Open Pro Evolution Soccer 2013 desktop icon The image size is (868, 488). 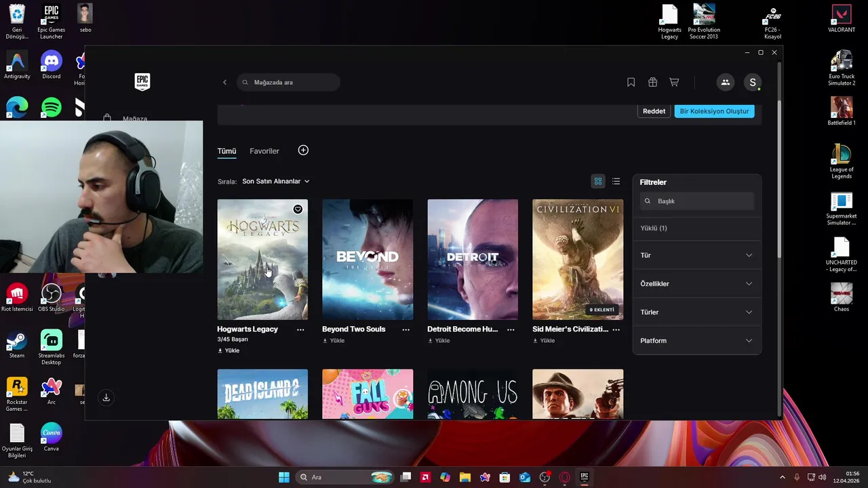click(704, 22)
